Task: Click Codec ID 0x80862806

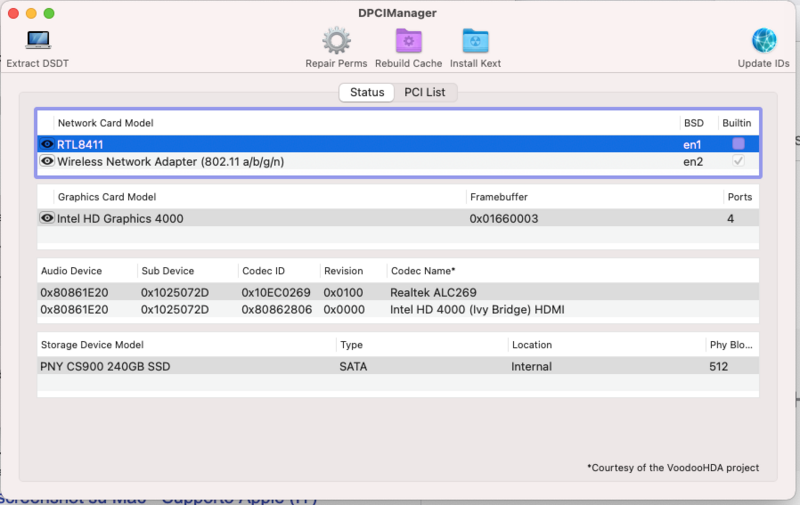Action: [277, 310]
